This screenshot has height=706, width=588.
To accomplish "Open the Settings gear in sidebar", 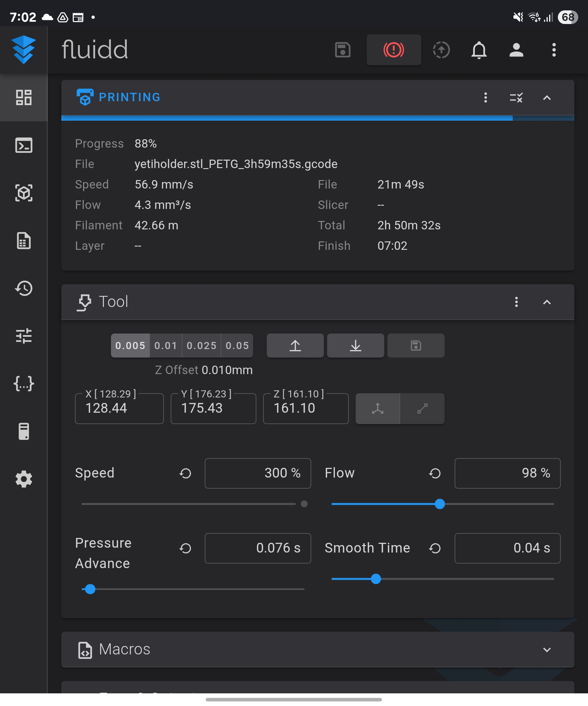I will (24, 479).
